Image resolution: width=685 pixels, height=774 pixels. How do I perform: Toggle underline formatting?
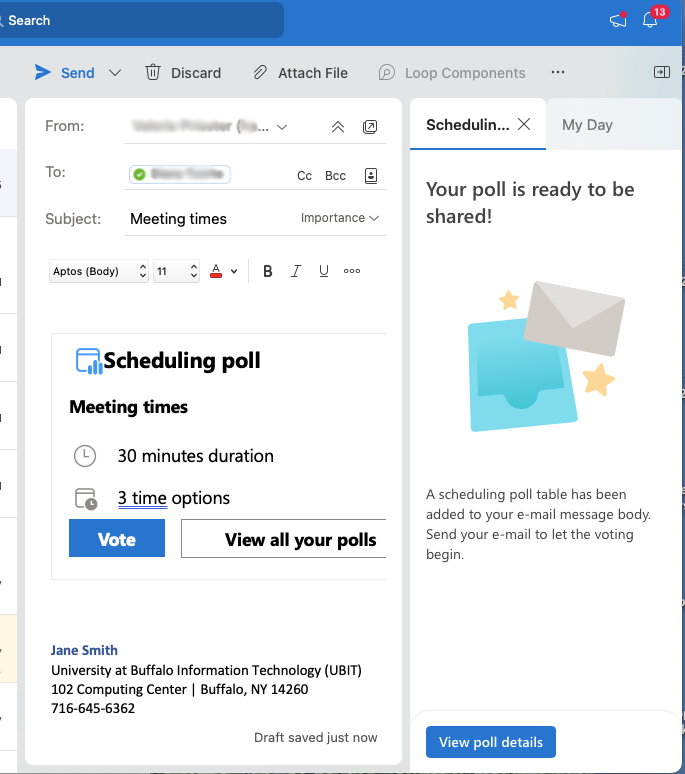point(323,271)
